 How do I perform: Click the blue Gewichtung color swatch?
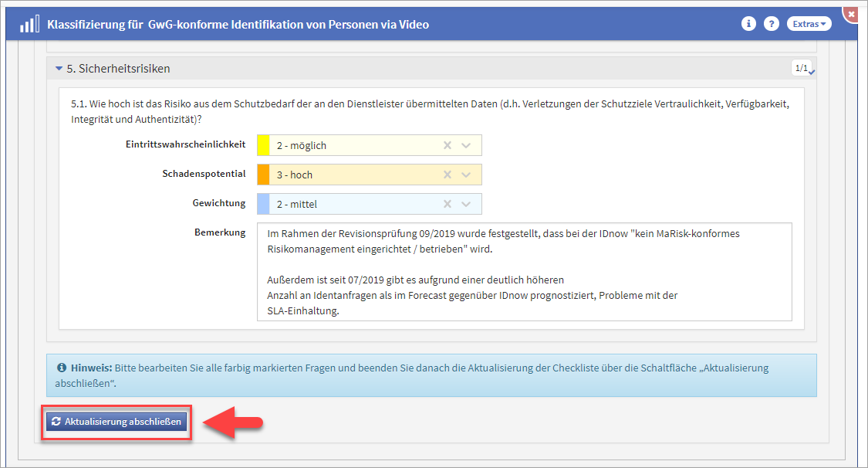tap(263, 204)
